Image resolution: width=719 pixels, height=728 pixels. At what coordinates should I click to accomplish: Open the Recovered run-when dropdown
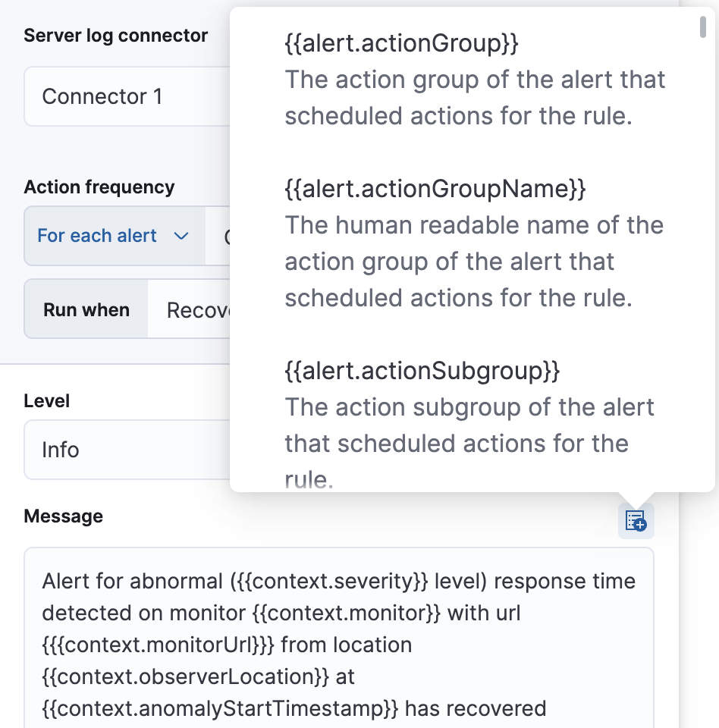197,309
